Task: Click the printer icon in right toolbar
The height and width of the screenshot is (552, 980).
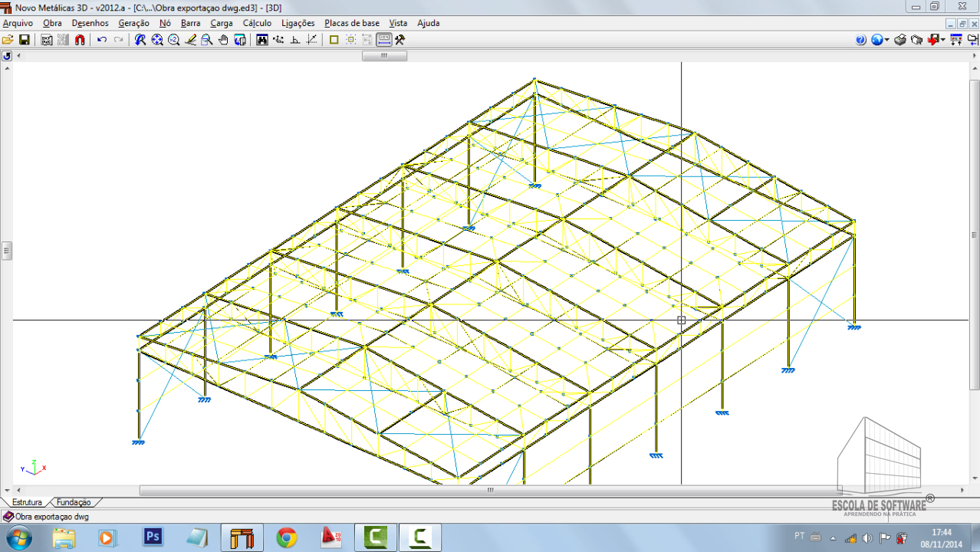Action: tap(900, 40)
